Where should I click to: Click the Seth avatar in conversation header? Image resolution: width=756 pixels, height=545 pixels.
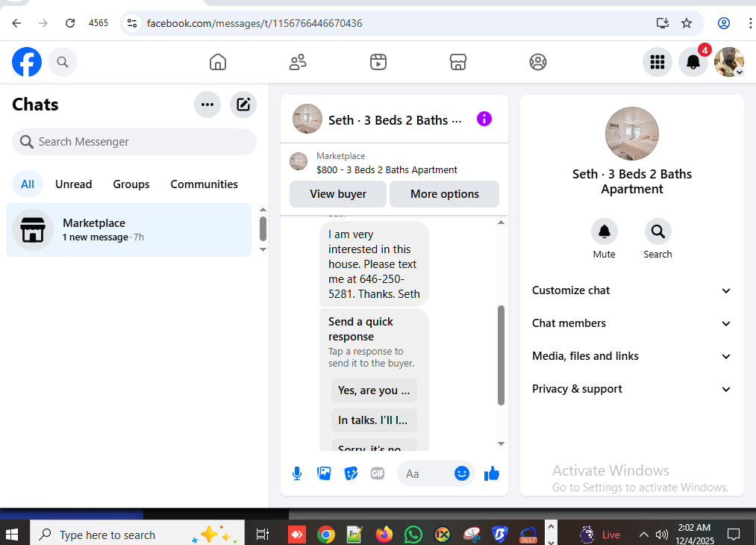(307, 119)
